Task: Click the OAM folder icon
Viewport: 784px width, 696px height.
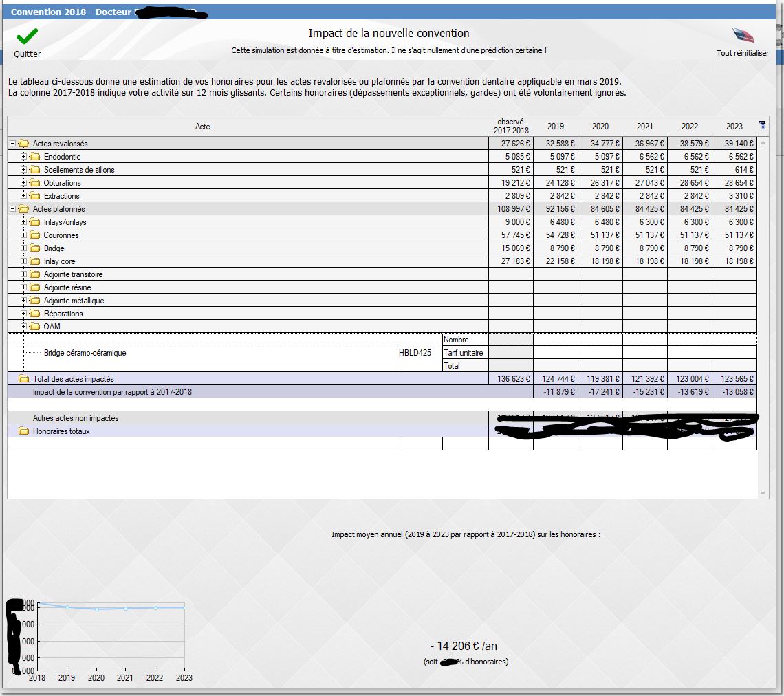Action: 34,326
